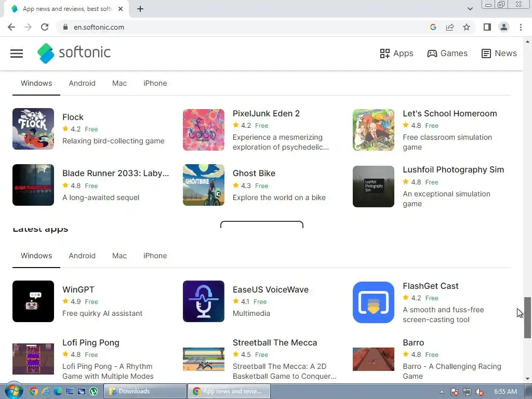Switch to the Downloads taskbar window
Screen dimensions: 532x399
tap(145, 391)
